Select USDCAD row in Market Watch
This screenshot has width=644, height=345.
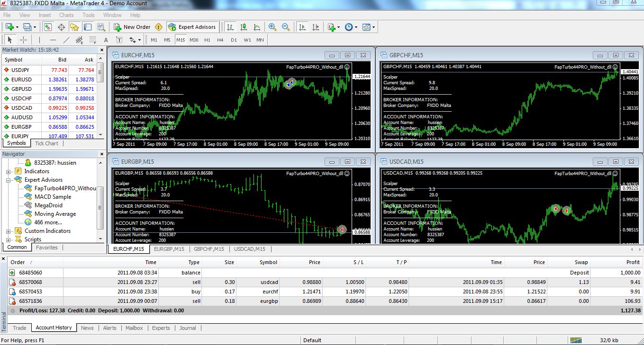[49, 108]
